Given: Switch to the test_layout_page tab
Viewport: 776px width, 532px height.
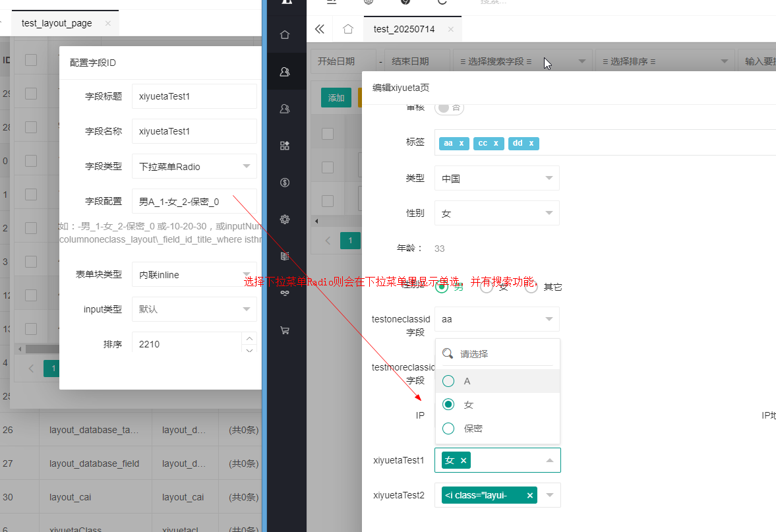Looking at the screenshot, I should pyautogui.click(x=57, y=23).
